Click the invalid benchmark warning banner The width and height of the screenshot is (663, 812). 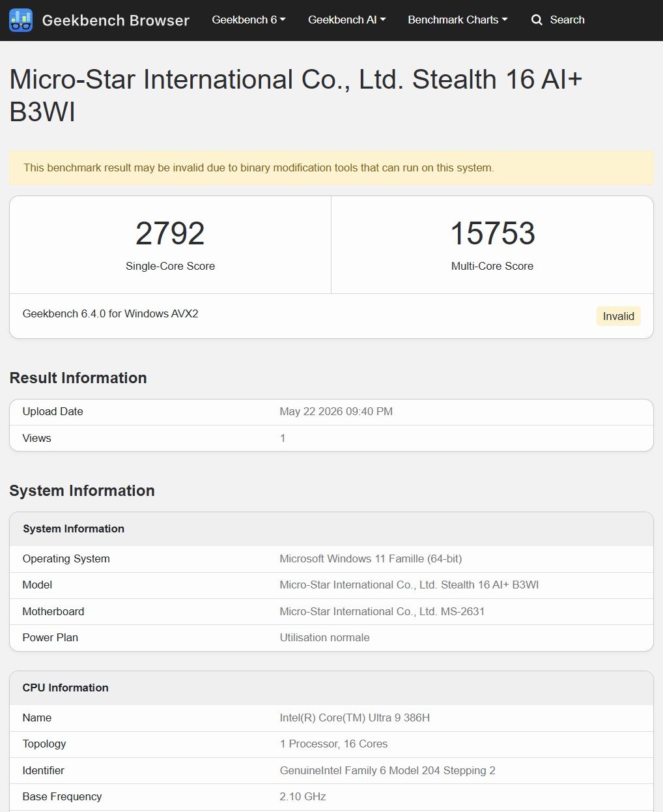pyautogui.click(x=331, y=167)
